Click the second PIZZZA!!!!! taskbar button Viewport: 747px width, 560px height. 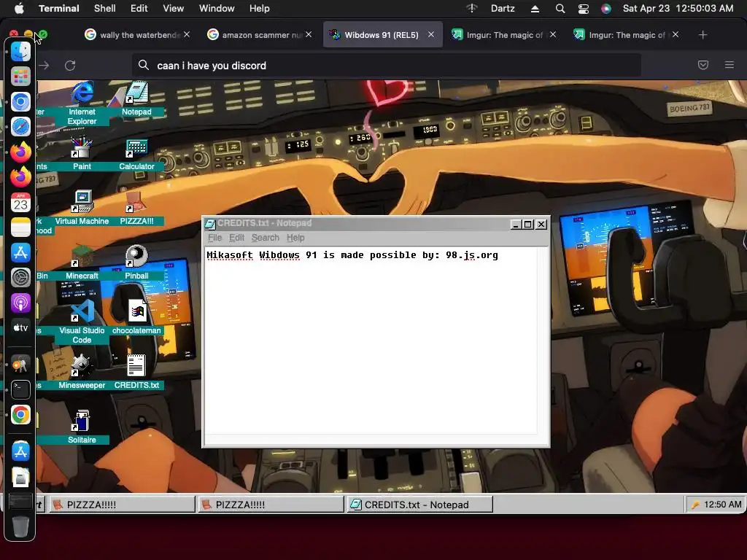271,505
